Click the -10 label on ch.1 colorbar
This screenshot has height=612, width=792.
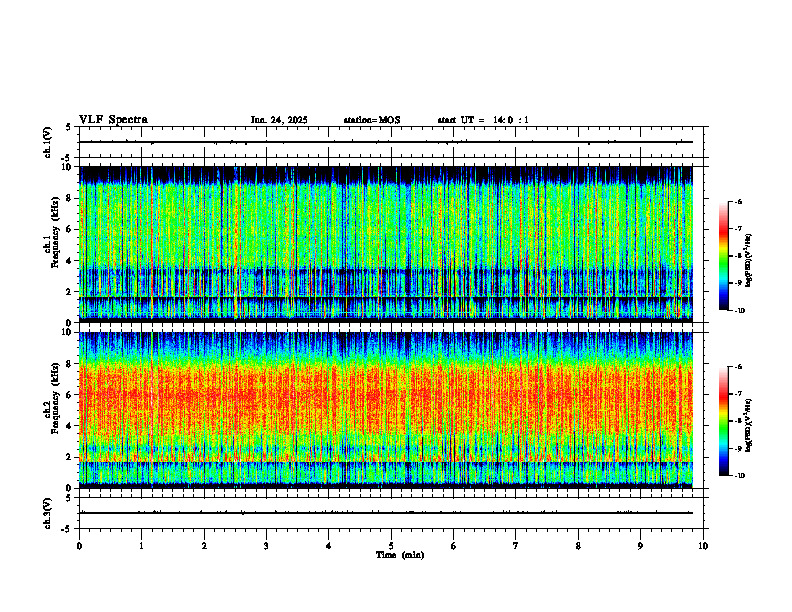[x=740, y=311]
